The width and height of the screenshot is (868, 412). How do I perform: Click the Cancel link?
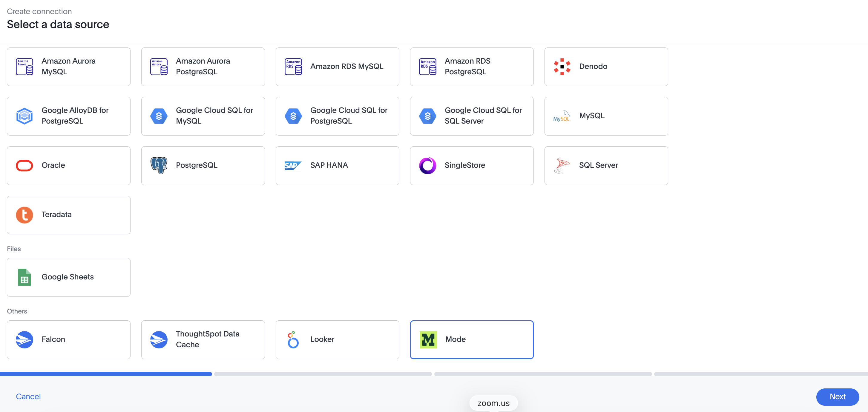pyautogui.click(x=28, y=396)
